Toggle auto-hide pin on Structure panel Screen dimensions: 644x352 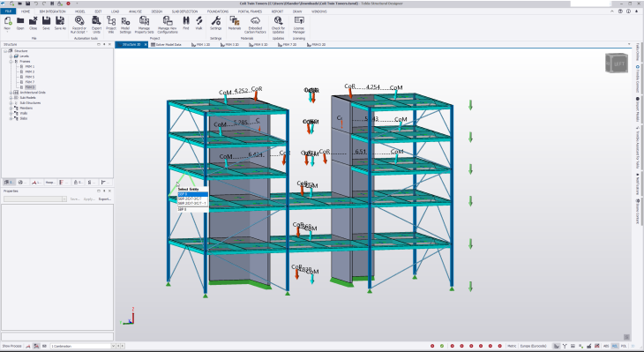click(104, 44)
